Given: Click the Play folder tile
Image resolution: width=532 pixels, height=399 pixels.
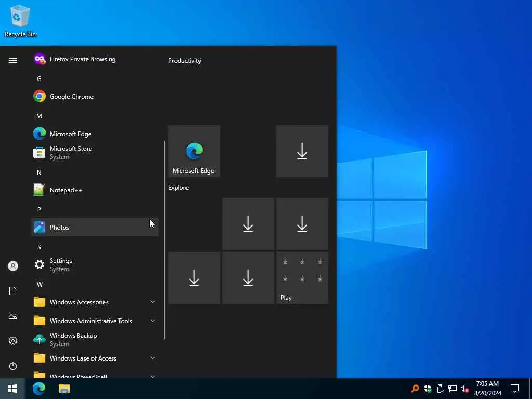Looking at the screenshot, I should [302, 278].
